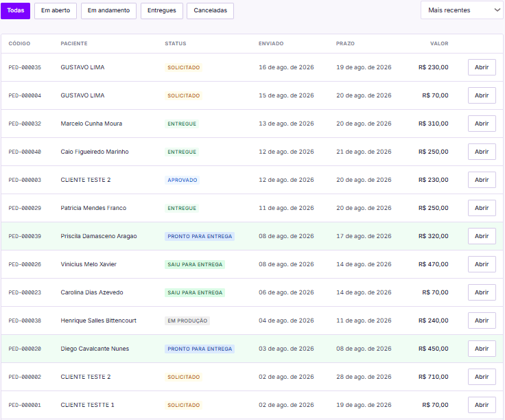
Task: Open the Mais recentes sort dropdown
Action: tap(462, 10)
